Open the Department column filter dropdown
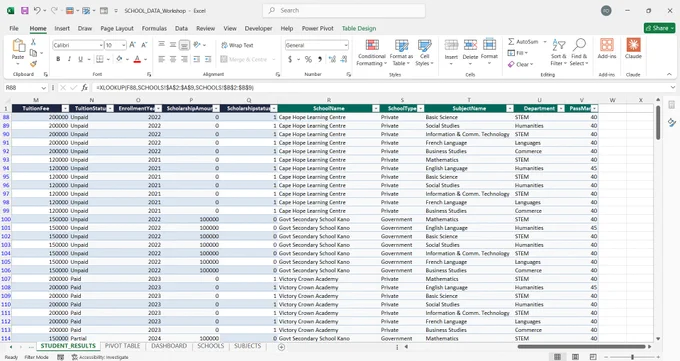The height and width of the screenshot is (361, 680). [561, 108]
